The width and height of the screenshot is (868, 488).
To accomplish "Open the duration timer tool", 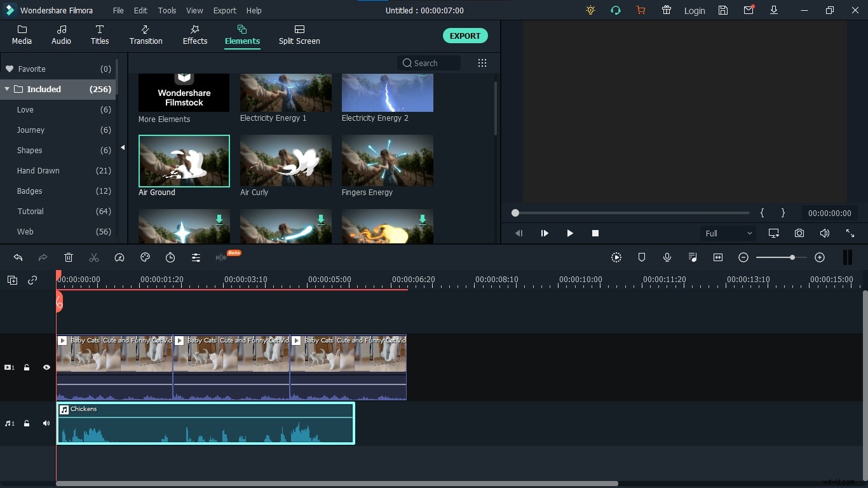I will 170,258.
